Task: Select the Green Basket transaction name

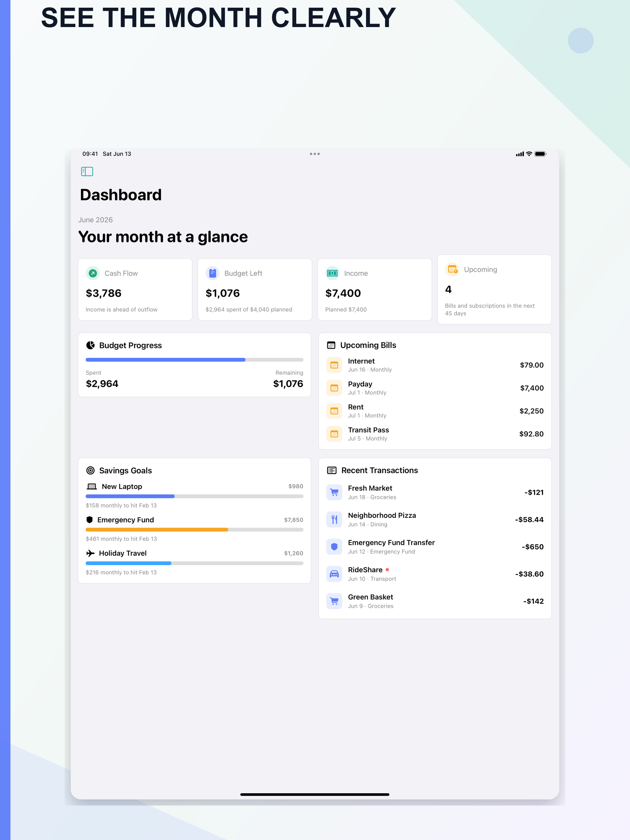Action: (370, 597)
